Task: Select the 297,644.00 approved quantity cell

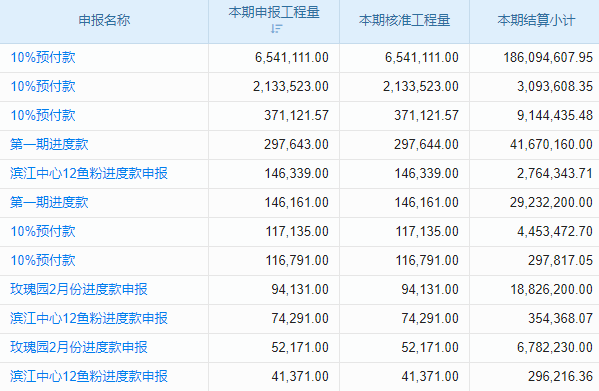Action: click(x=404, y=144)
